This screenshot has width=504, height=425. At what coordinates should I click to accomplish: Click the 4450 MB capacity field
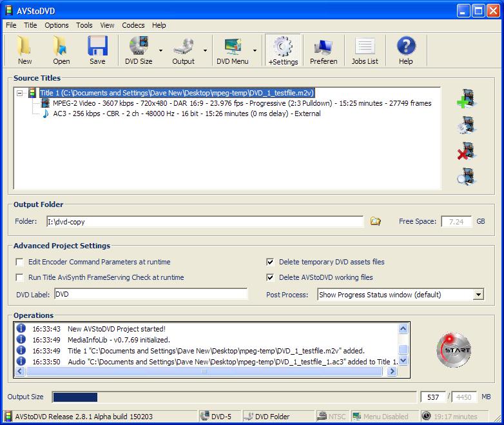click(x=463, y=397)
